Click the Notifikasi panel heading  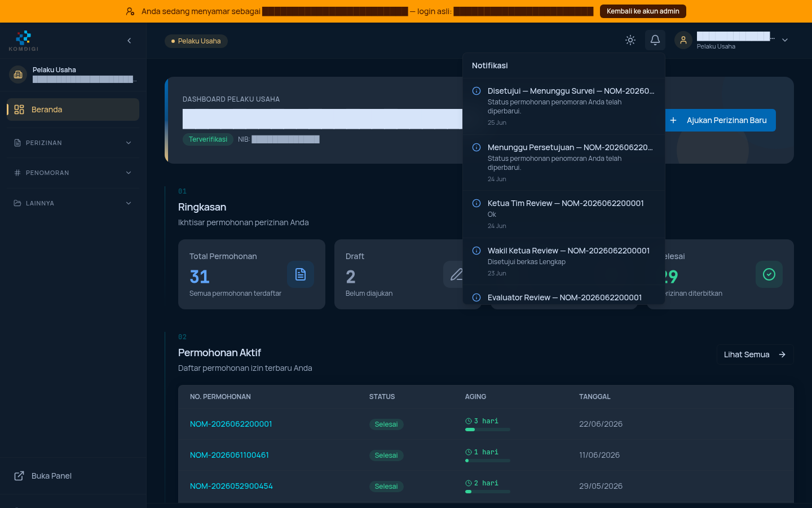[x=490, y=65]
